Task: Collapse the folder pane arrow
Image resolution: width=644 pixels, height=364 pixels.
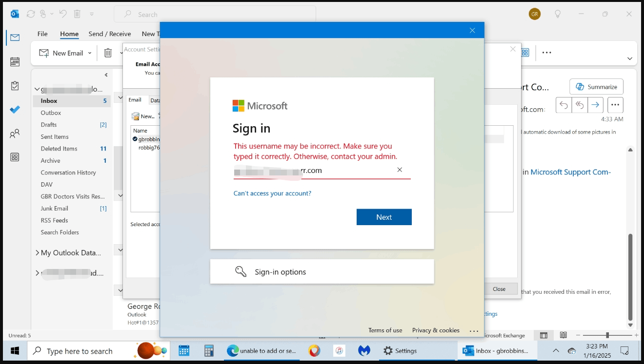Action: pyautogui.click(x=106, y=75)
